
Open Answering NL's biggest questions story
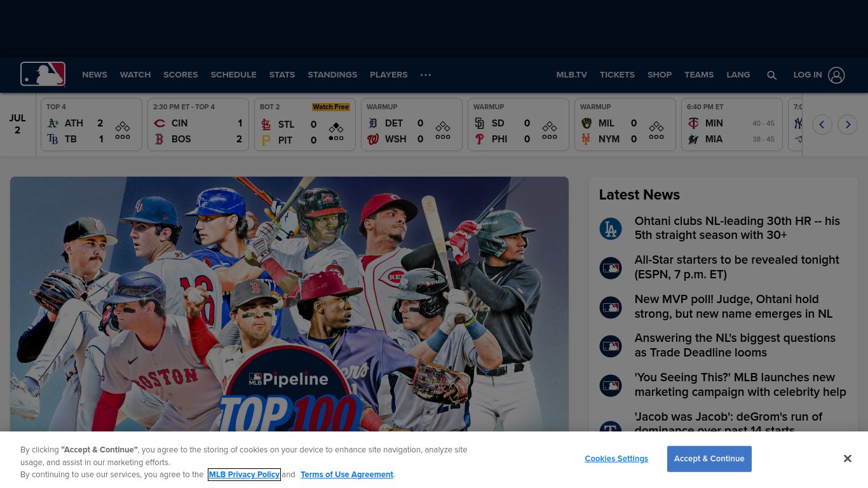[x=735, y=345]
